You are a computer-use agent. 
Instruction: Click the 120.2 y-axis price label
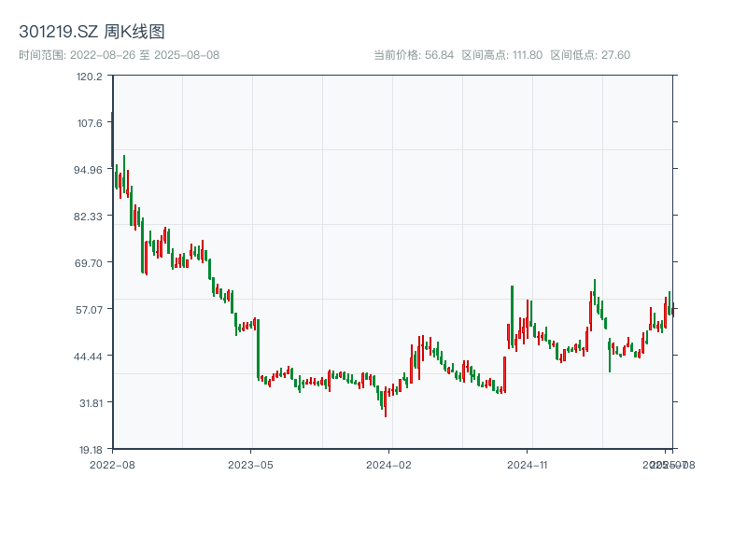[x=90, y=77]
